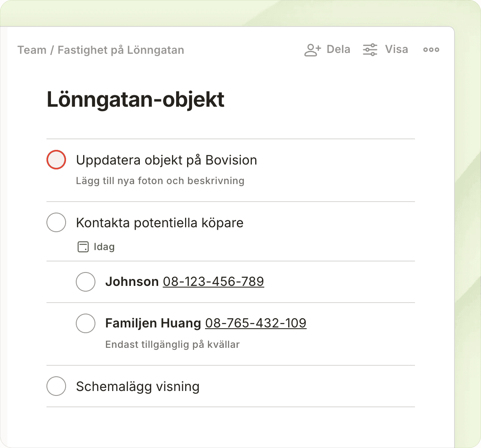This screenshot has height=448, width=481.
Task: Click description Lägg till nya foton och beskrivning
Action: coord(160,181)
